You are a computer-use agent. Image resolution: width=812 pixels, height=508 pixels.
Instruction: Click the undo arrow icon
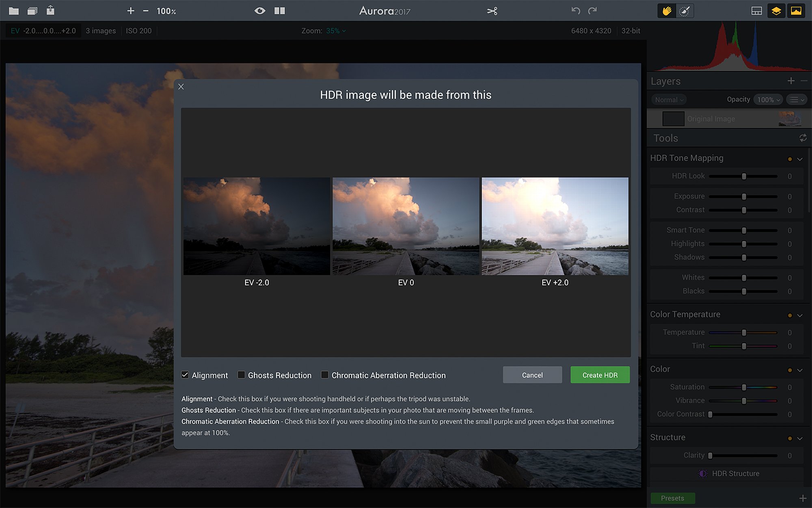pyautogui.click(x=576, y=11)
